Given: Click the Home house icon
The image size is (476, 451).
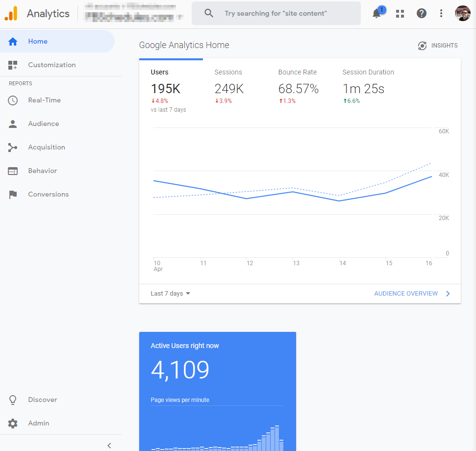Looking at the screenshot, I should (13, 41).
